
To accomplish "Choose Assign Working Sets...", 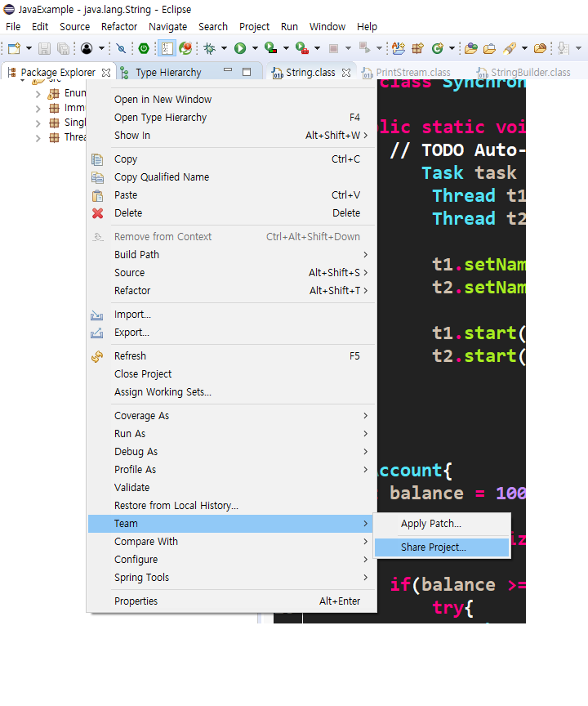I will [231, 391].
